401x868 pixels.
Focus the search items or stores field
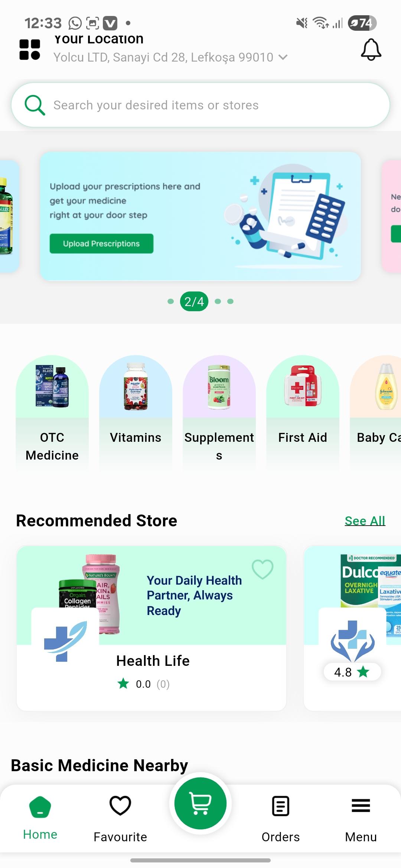200,105
